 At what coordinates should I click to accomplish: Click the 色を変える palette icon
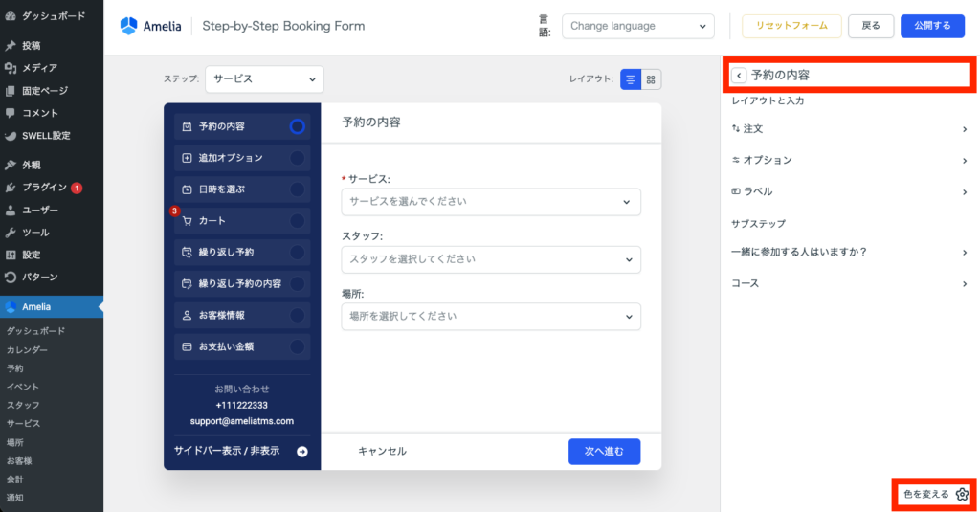coord(962,494)
